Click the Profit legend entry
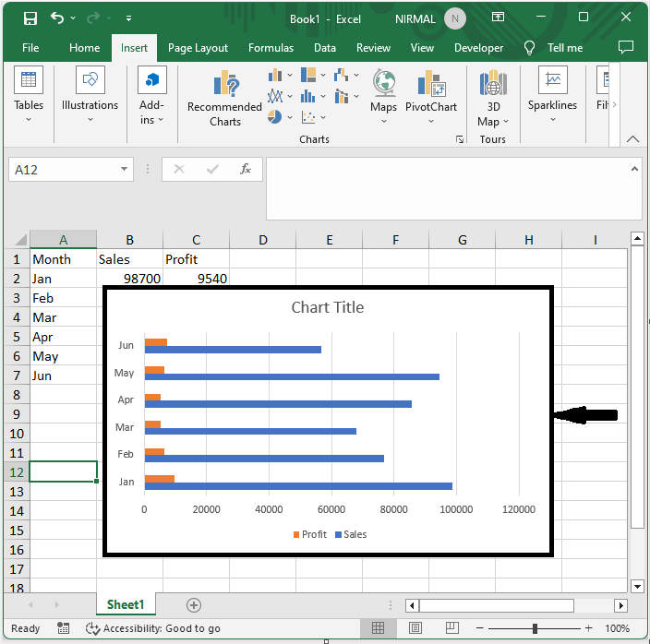Viewport: 650px width, 644px height. coord(309,534)
